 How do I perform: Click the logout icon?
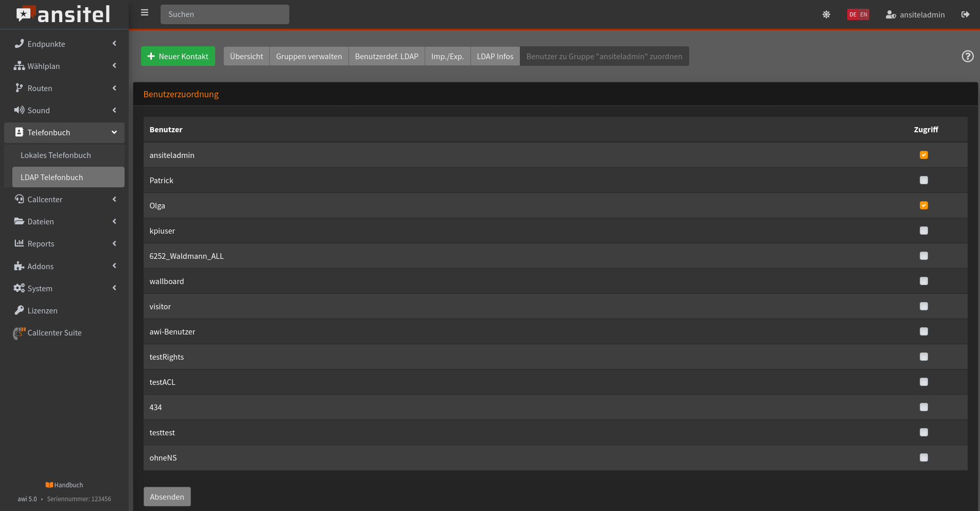[965, 14]
